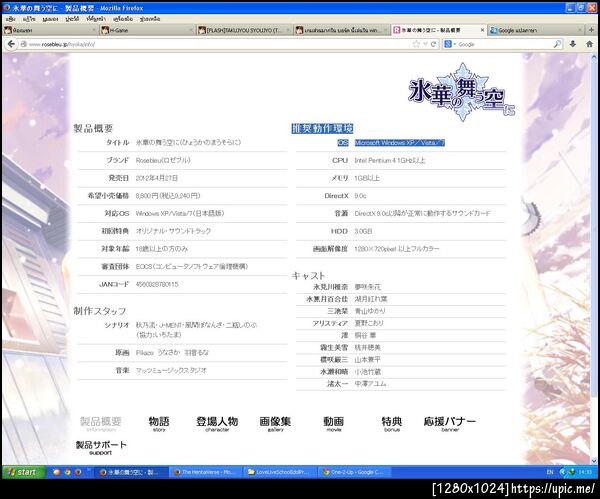Close the active product overview tab
600x499 pixels.
coord(482,29)
